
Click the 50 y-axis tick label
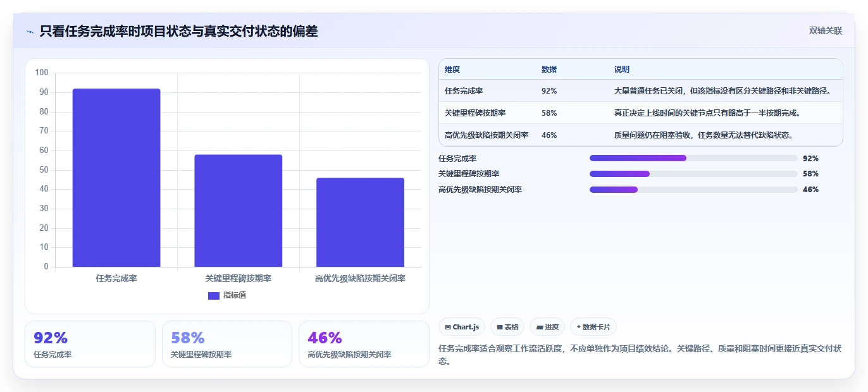(44, 169)
